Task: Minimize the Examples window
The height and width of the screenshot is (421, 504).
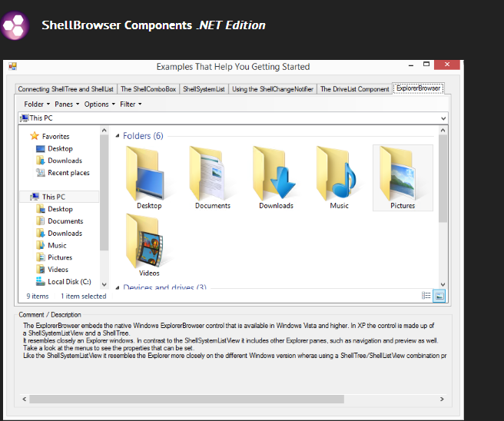Action: (411, 65)
